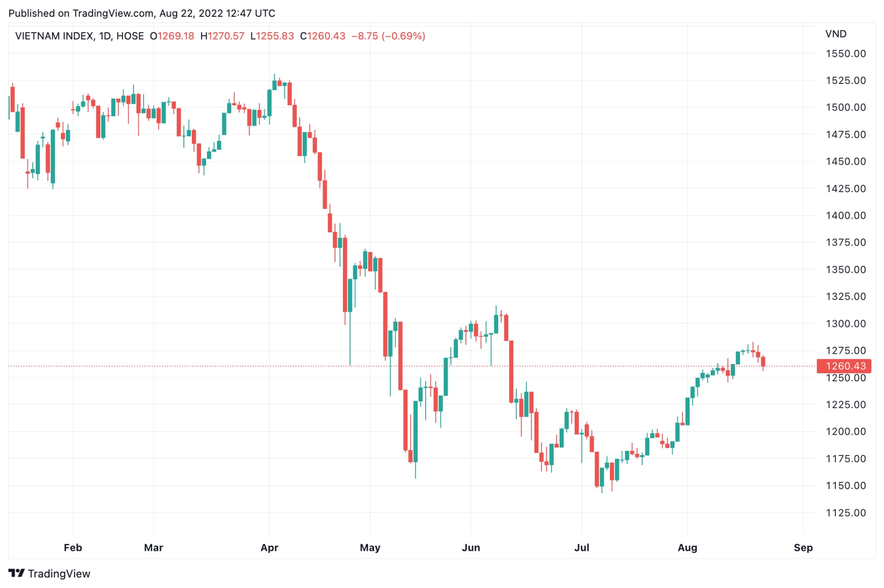Click the Feb label on time axis
This screenshot has height=588, width=884.
(x=73, y=547)
